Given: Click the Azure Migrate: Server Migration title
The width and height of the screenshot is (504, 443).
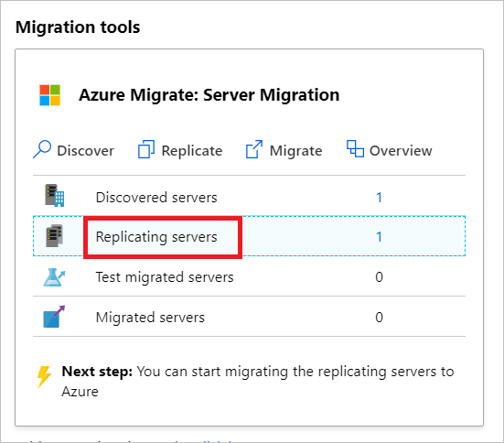Looking at the screenshot, I should [x=209, y=95].
